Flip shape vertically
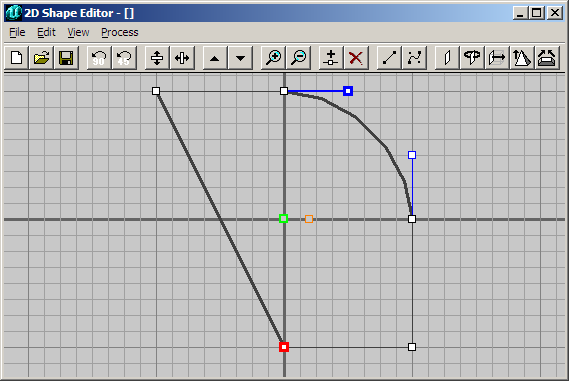 pos(157,58)
